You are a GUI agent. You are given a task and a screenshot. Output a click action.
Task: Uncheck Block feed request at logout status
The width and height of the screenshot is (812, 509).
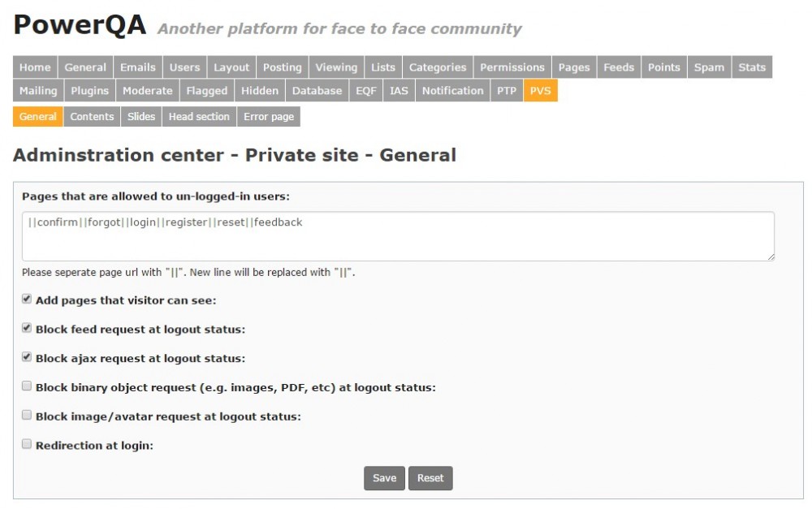pos(27,329)
